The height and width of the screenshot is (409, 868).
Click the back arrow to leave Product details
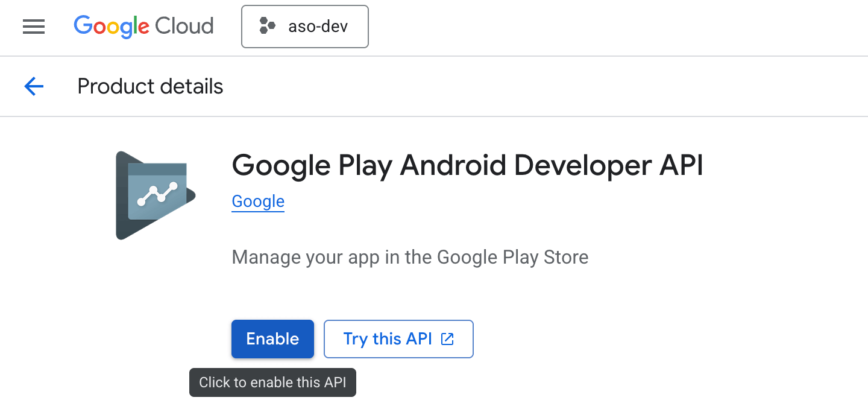pyautogui.click(x=34, y=86)
